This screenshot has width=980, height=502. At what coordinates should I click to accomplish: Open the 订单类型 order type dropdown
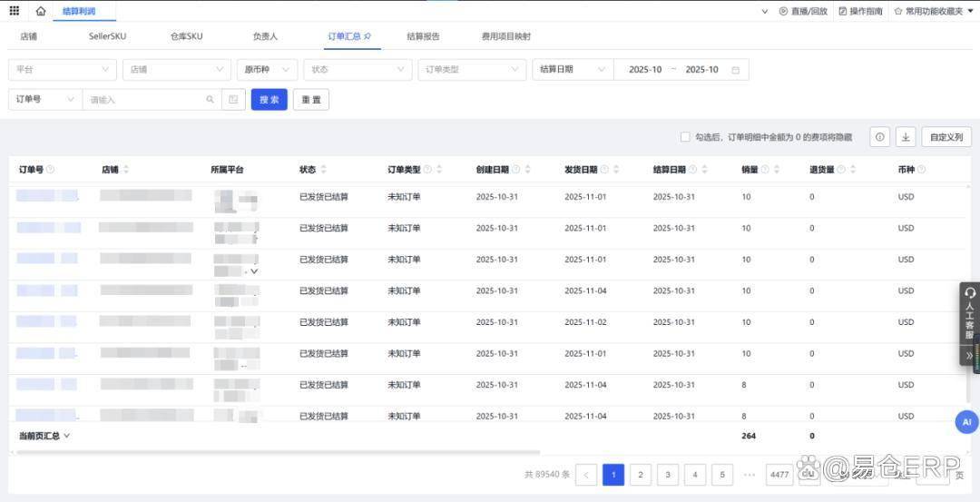click(471, 70)
